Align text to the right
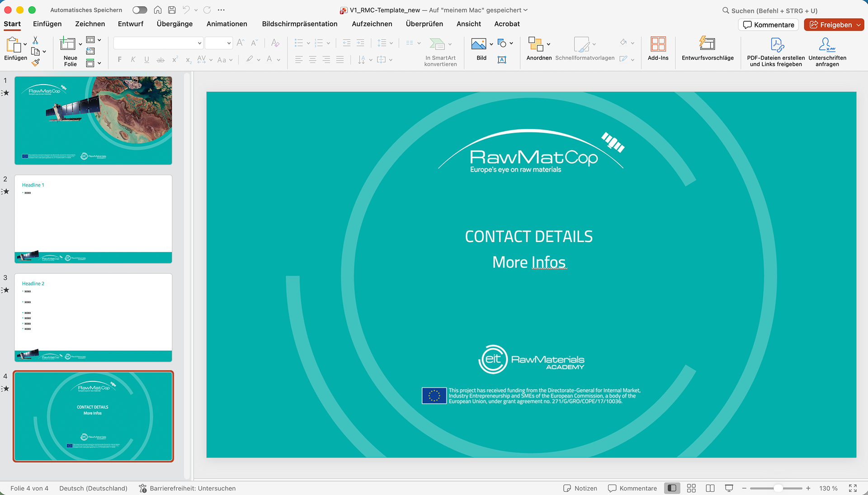The image size is (868, 495). tap(326, 60)
